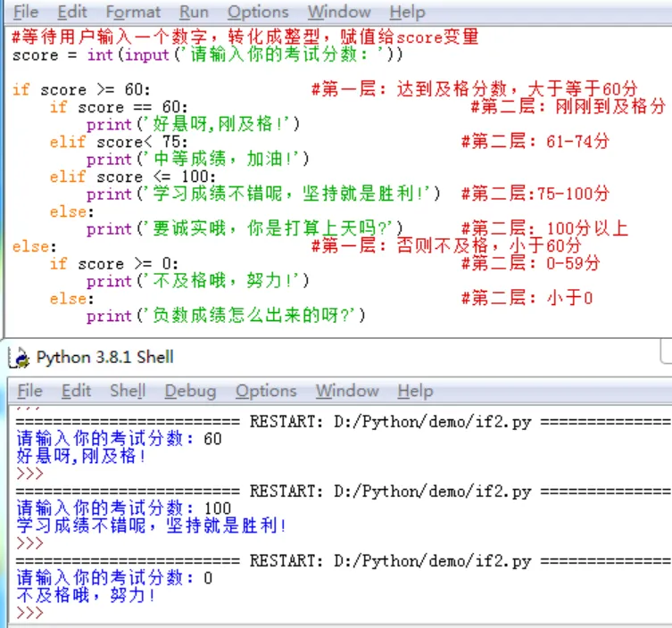
Task: Click the comment '#第一层: 否则不及格'
Action: click(445, 245)
